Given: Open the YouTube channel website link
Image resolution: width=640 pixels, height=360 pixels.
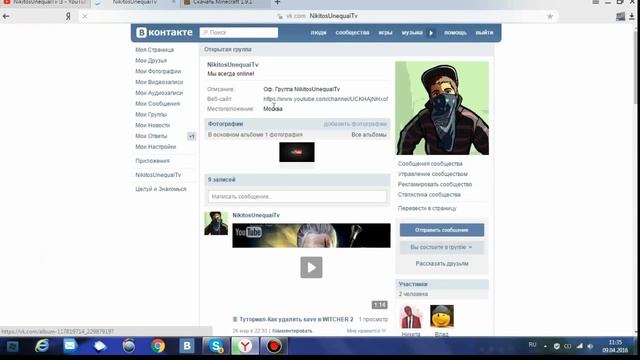Looking at the screenshot, I should (326, 99).
